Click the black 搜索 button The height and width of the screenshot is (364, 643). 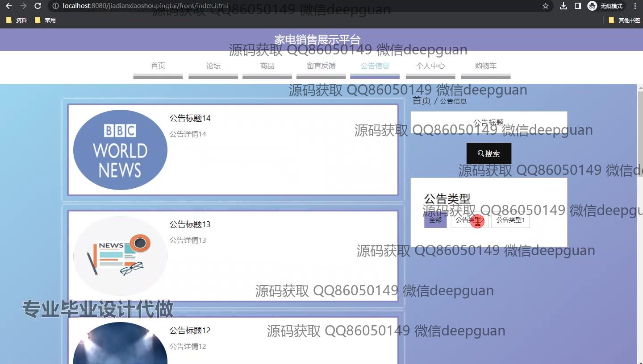(489, 153)
